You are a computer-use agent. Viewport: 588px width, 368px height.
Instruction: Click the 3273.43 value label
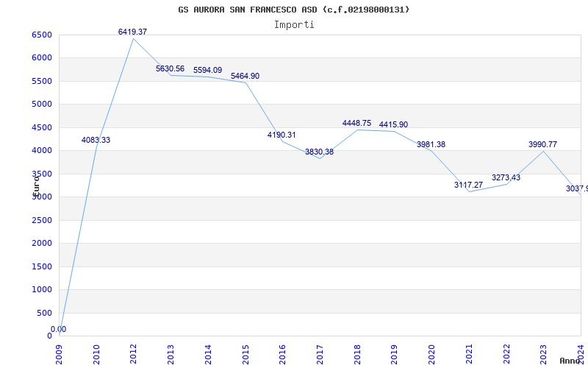point(506,177)
